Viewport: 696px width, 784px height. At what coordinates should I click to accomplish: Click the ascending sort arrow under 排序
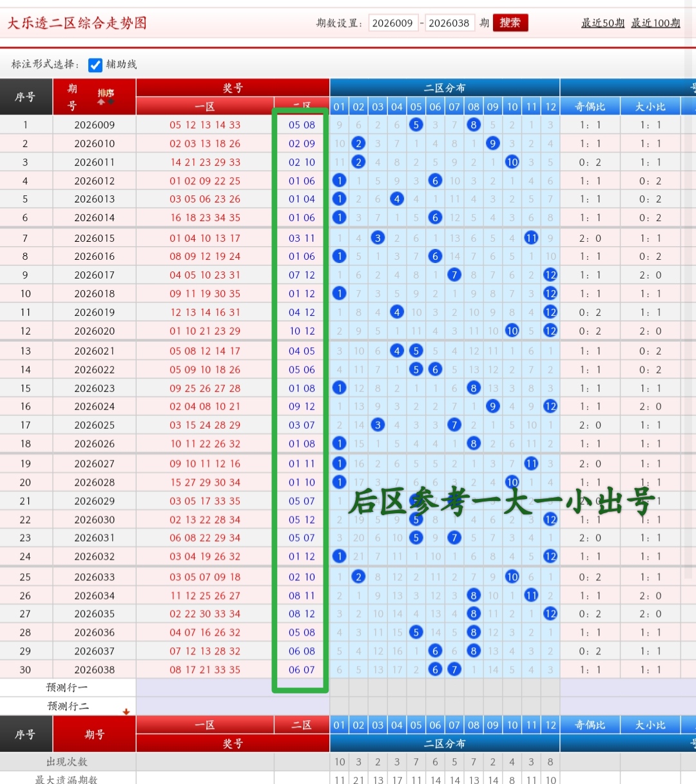click(x=101, y=102)
